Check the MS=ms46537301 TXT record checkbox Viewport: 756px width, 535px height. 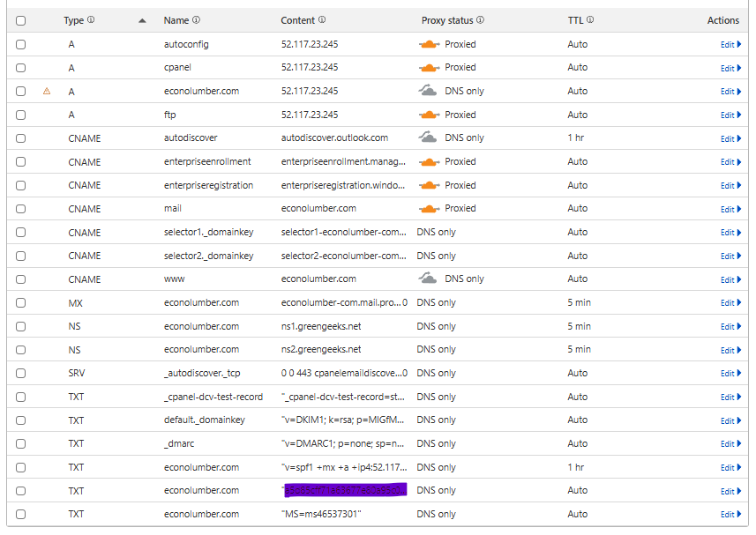(21, 515)
